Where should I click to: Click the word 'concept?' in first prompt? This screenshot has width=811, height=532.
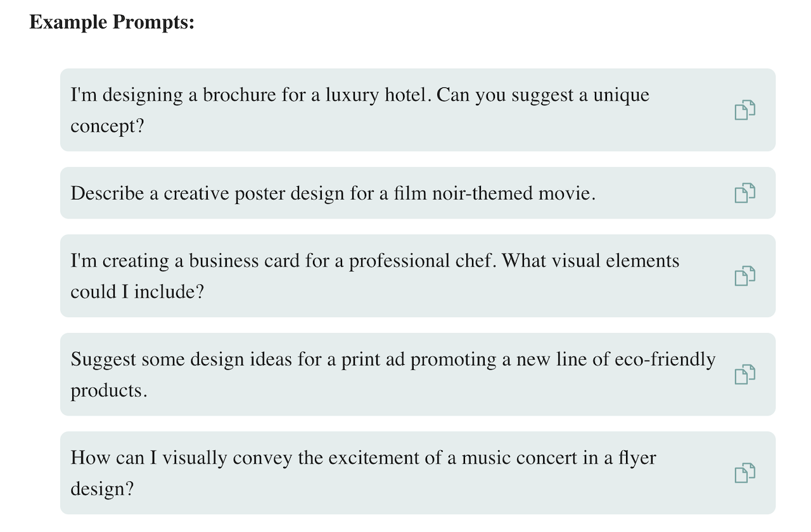(x=108, y=127)
